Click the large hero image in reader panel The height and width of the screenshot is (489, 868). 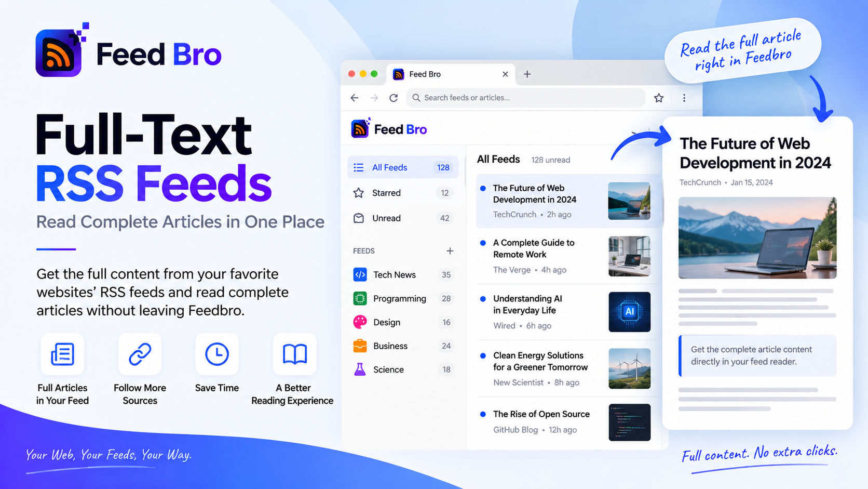pyautogui.click(x=757, y=238)
